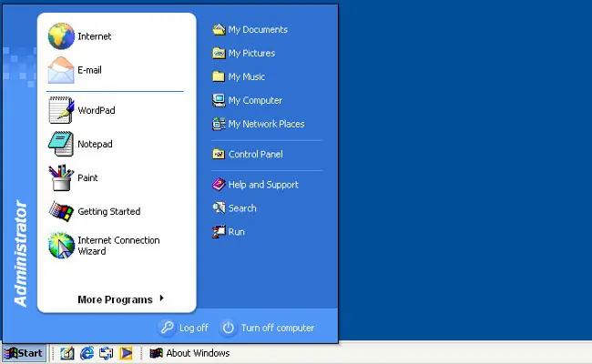Click the Turn off computer text
The image size is (592, 364).
[x=278, y=328]
